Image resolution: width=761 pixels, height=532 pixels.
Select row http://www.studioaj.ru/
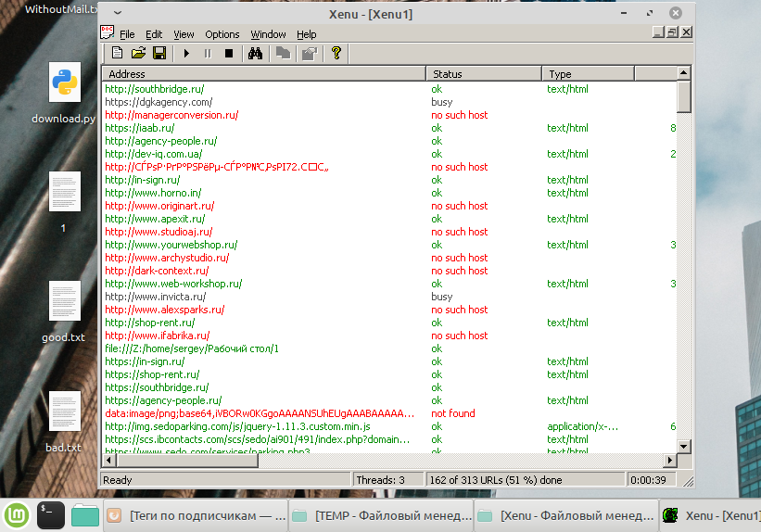[389, 232]
